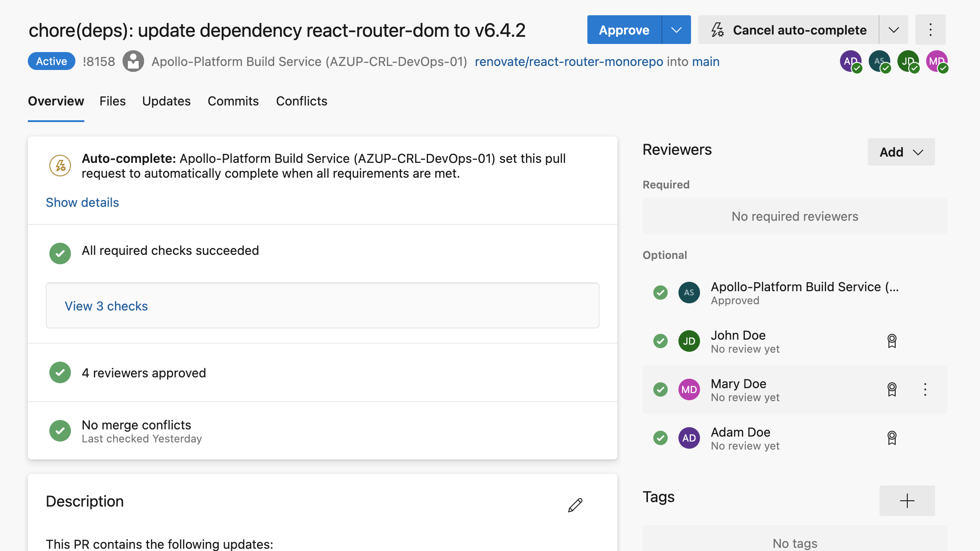
Task: Switch to the Files tab
Action: 113,101
